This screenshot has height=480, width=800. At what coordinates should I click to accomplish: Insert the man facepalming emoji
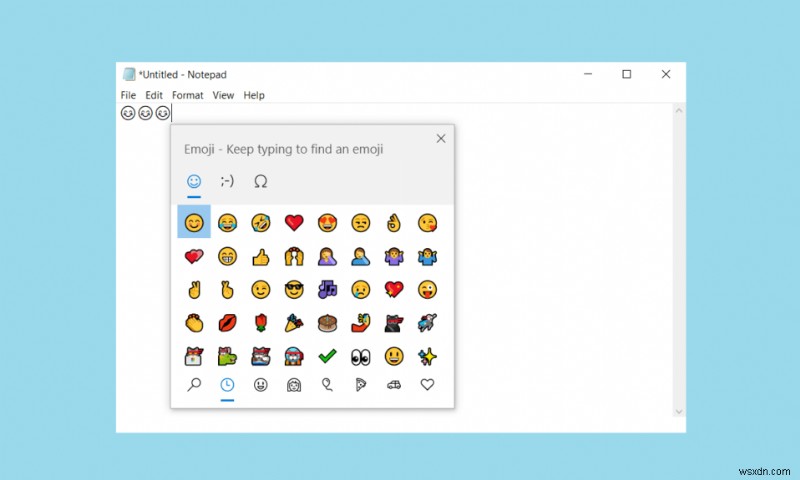point(361,256)
